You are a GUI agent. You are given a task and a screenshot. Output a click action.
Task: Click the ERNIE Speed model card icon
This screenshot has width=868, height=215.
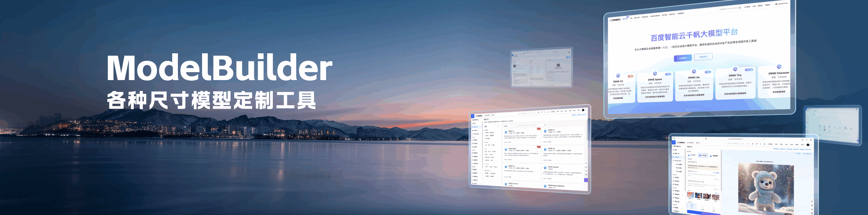655,74
